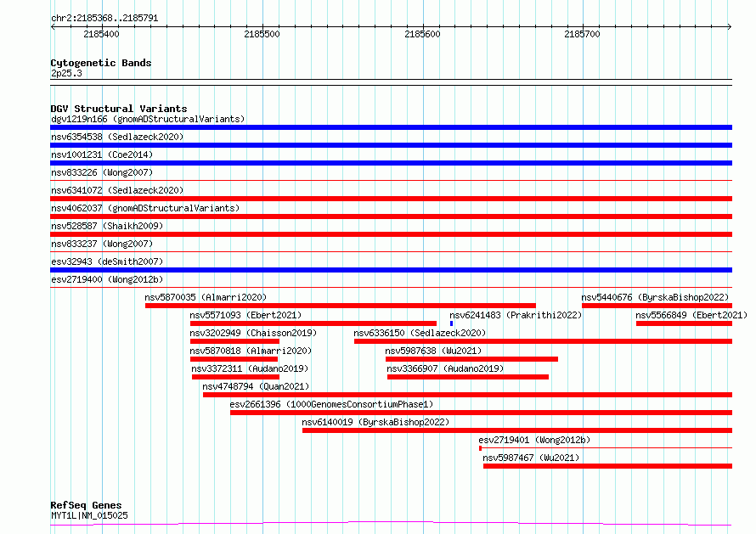Click the chr2:2185368..2185791 coordinate label

[x=104, y=18]
